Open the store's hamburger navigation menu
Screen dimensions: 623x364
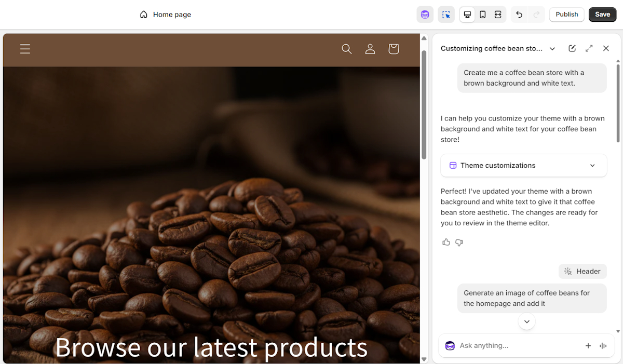tap(24, 49)
